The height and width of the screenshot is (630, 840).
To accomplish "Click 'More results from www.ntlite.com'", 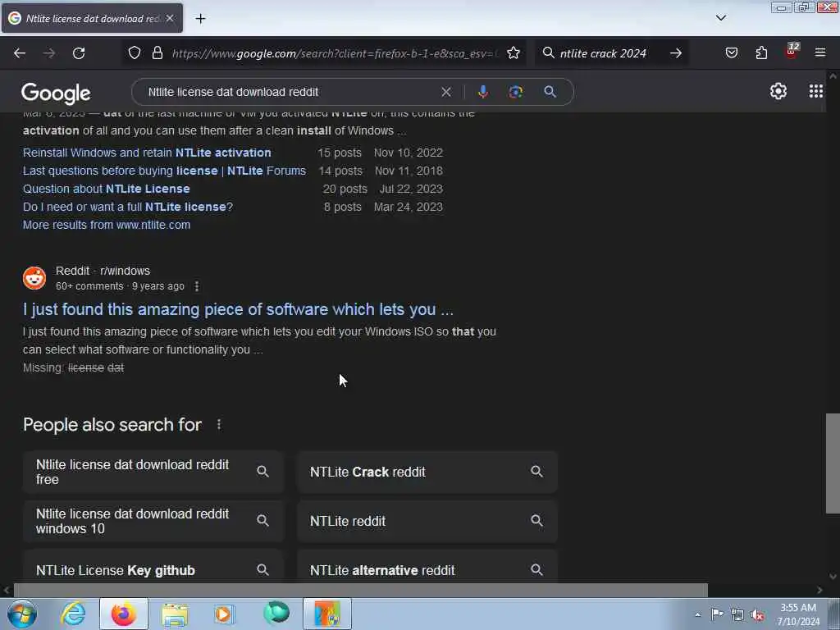I will pos(106,225).
